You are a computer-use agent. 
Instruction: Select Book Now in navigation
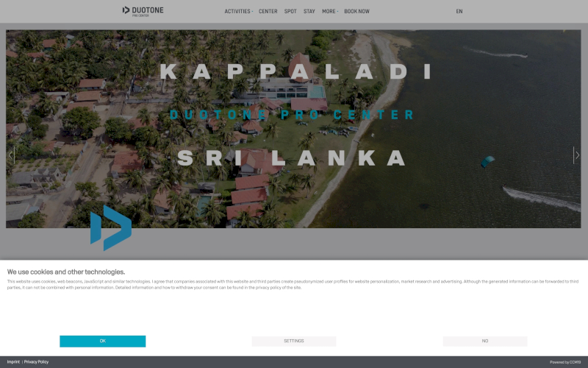(356, 11)
